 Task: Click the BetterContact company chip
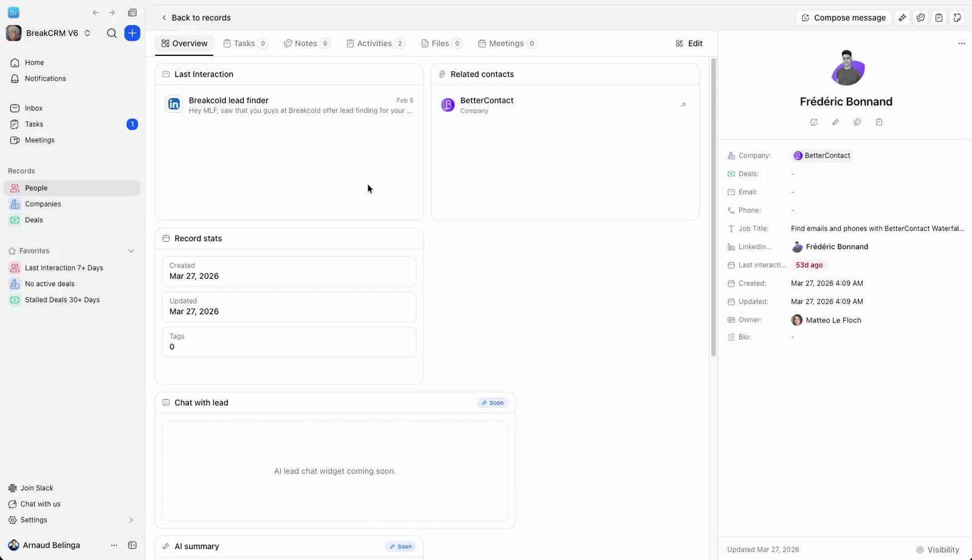pyautogui.click(x=821, y=155)
